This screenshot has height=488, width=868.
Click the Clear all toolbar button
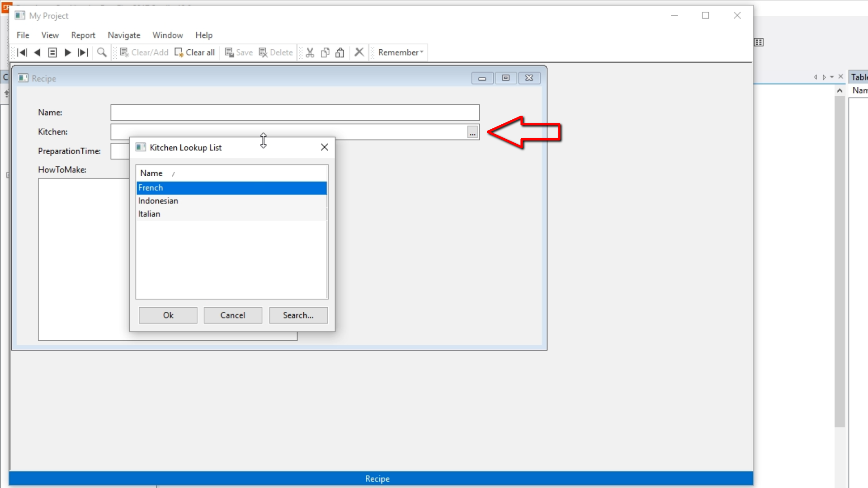tap(195, 52)
